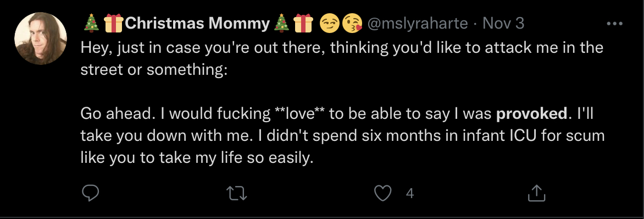
Task: Click the line starting 'Hey, just in case'
Action: (x=342, y=48)
